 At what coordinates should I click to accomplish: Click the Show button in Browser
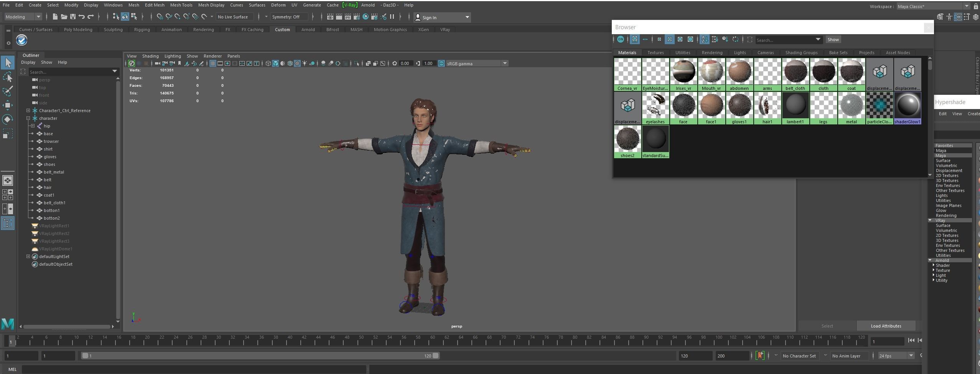(833, 40)
